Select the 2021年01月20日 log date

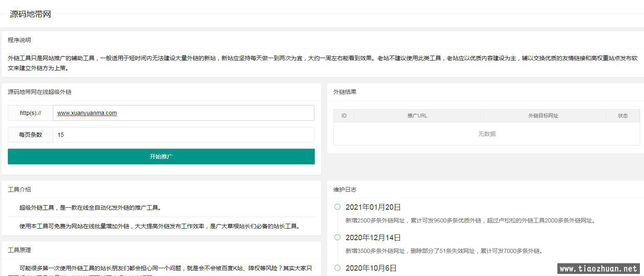point(373,207)
